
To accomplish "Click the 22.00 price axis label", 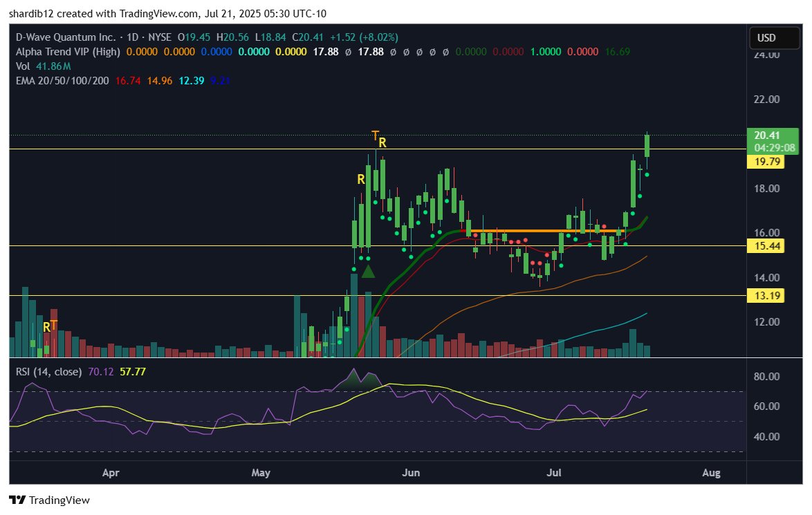I will 766,100.
